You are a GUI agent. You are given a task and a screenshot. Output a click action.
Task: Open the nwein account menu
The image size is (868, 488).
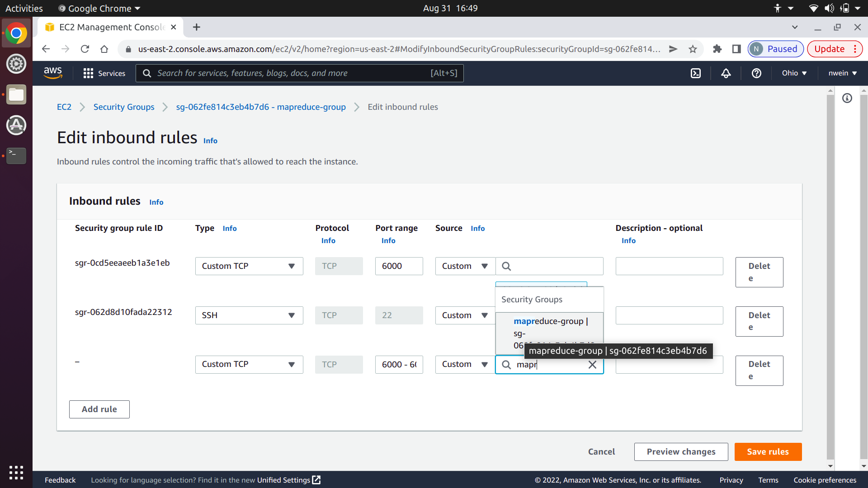pyautogui.click(x=842, y=73)
